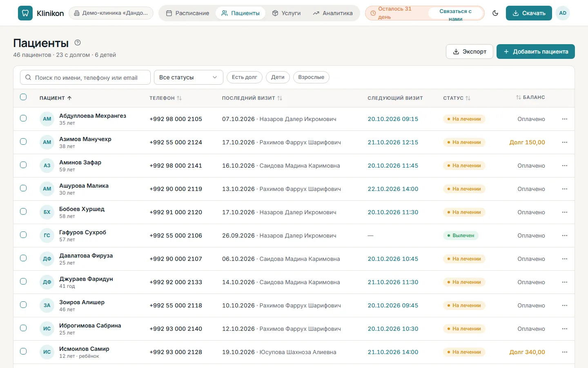588x368 pixels.
Task: Click the Добавить пациента button
Action: point(536,52)
